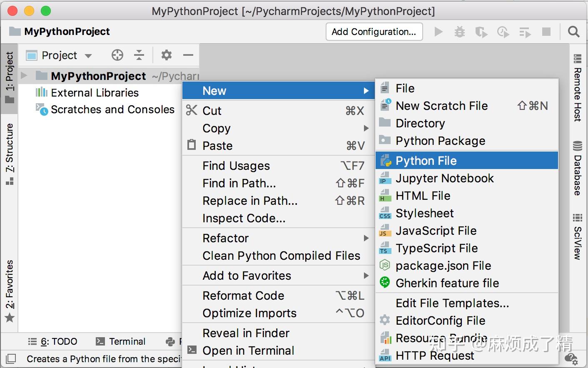
Task: Hide the Project panel with minus icon
Action: [188, 55]
